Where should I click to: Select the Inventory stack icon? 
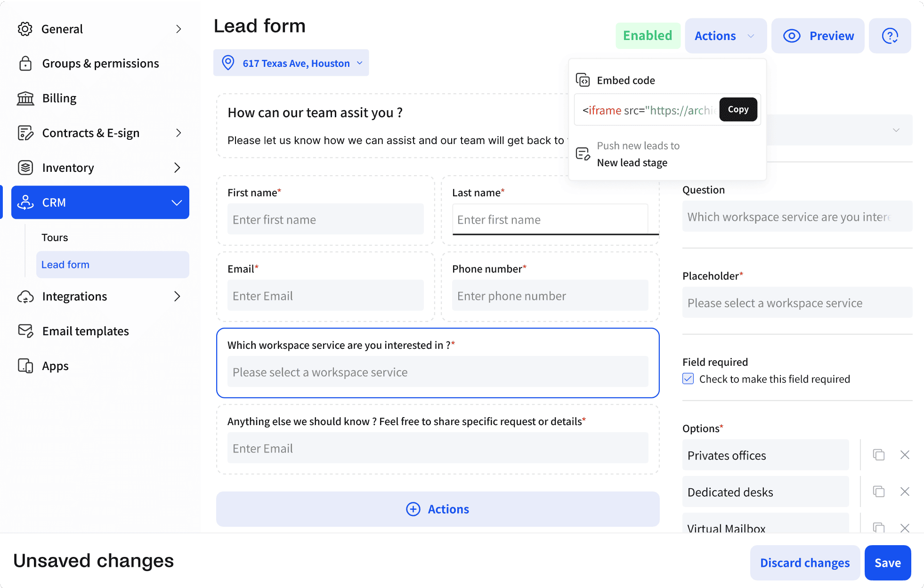pos(25,168)
